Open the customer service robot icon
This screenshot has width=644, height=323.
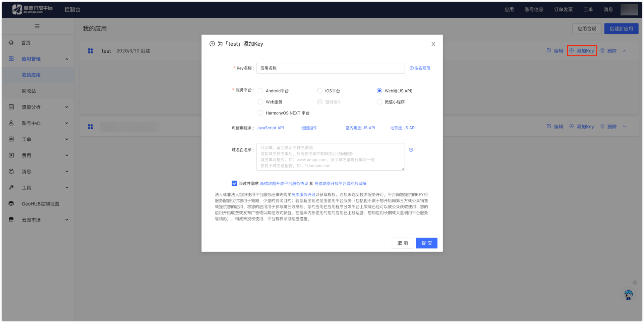(628, 294)
